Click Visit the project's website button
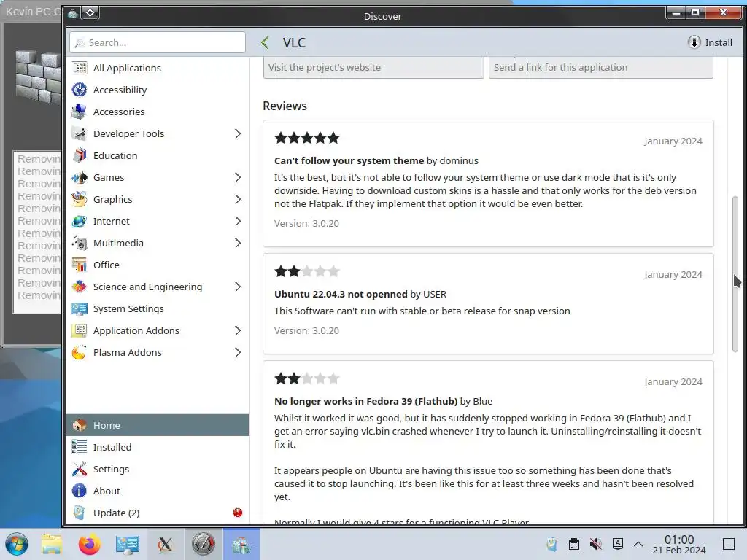 tap(373, 67)
